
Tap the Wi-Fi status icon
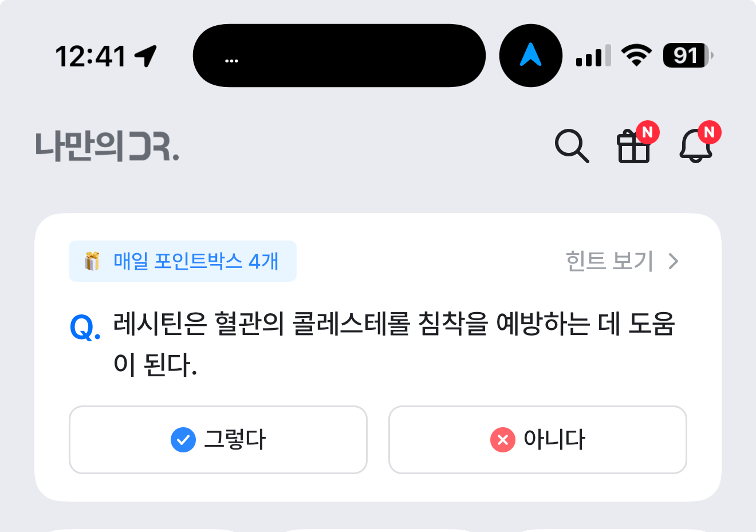click(x=637, y=56)
